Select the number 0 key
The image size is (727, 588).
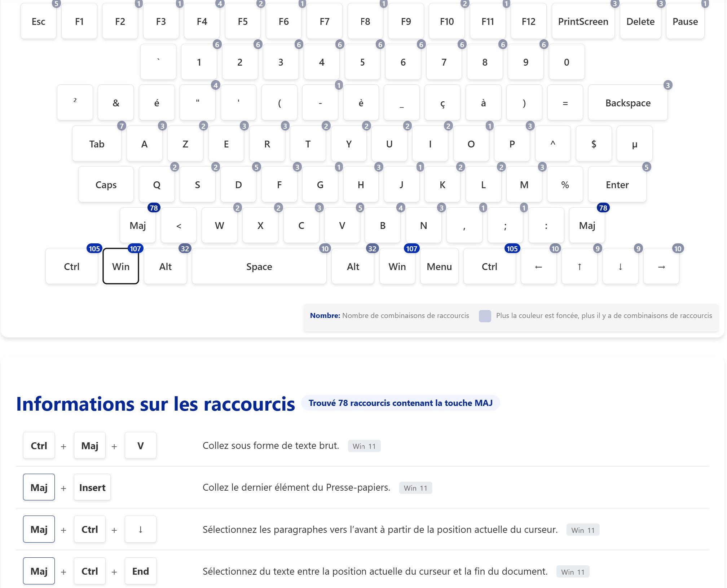point(567,62)
